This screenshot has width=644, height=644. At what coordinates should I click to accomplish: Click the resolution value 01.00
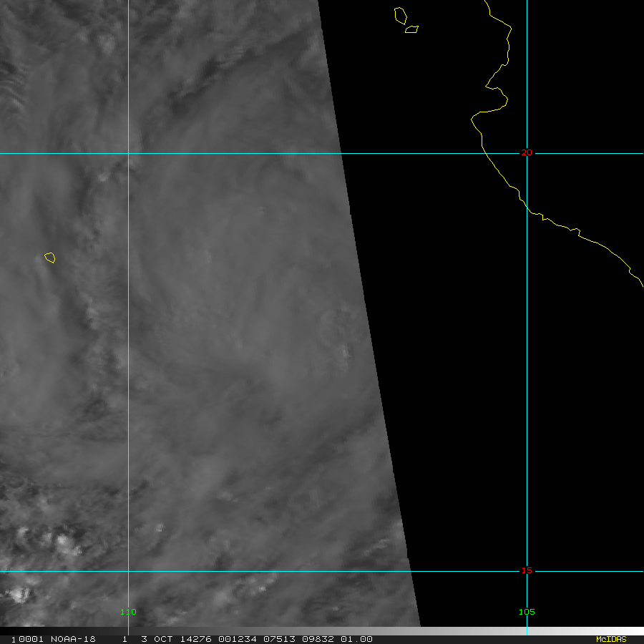click(356, 639)
